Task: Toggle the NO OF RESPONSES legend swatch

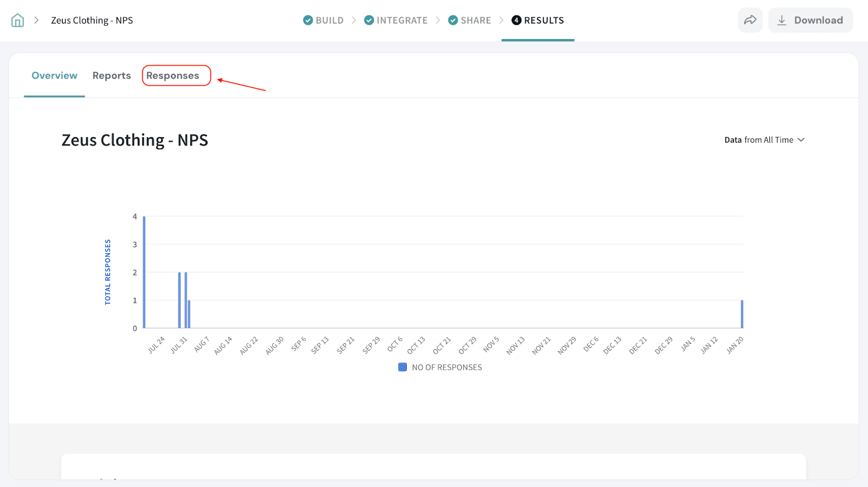Action: 403,367
